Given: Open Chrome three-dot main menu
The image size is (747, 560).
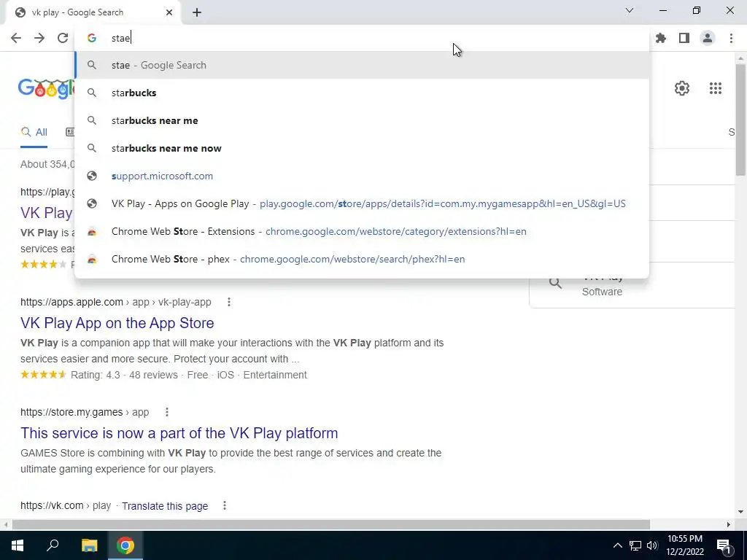Looking at the screenshot, I should click(731, 38).
